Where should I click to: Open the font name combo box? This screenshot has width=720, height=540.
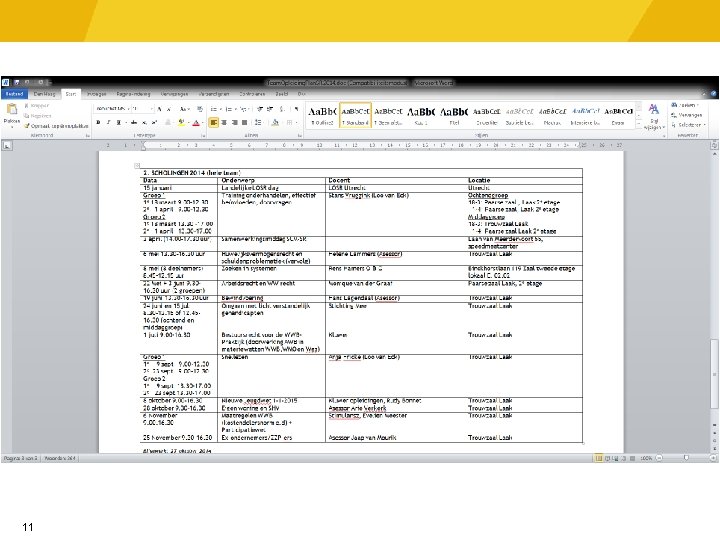pyautogui.click(x=112, y=109)
